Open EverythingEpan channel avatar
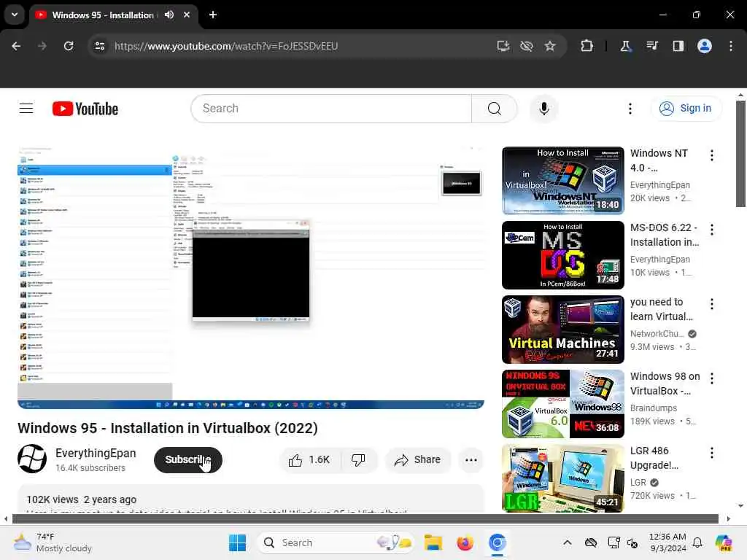The height and width of the screenshot is (560, 747). pyautogui.click(x=32, y=459)
